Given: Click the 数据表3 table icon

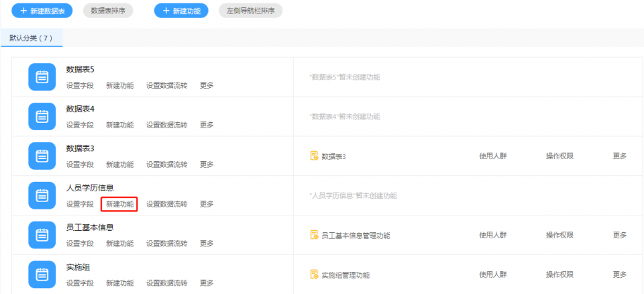Looking at the screenshot, I should [x=42, y=156].
